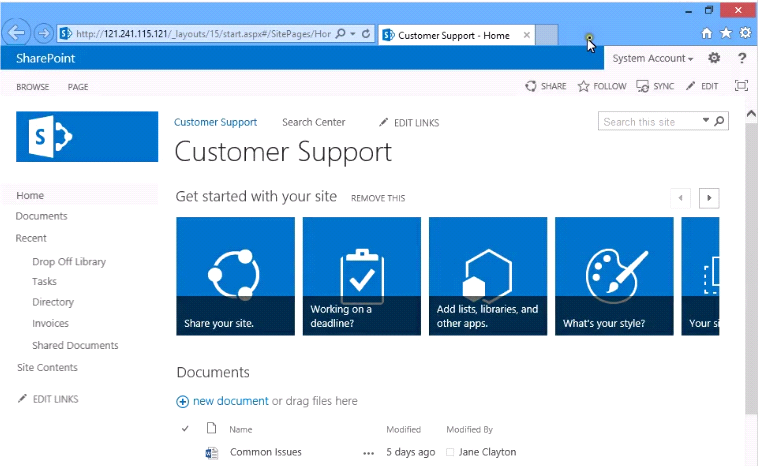Open Tasks in Recent list
This screenshot has width=758, height=466.
point(44,281)
